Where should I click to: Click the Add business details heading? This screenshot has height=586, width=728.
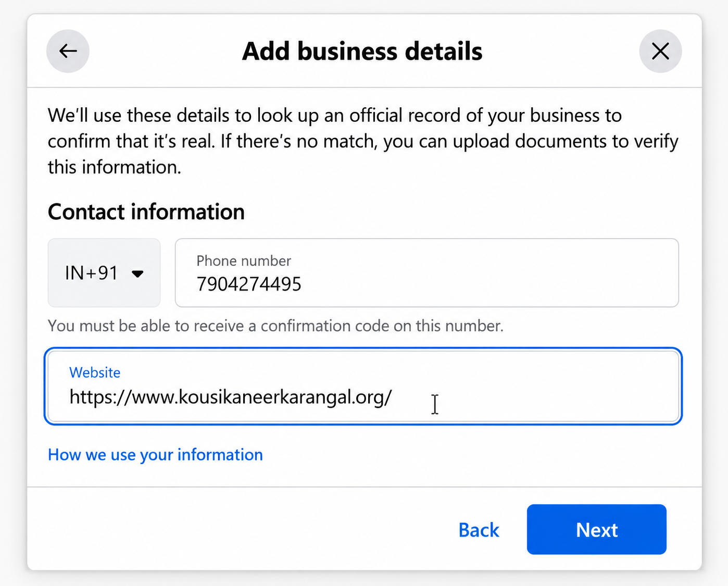tap(362, 51)
